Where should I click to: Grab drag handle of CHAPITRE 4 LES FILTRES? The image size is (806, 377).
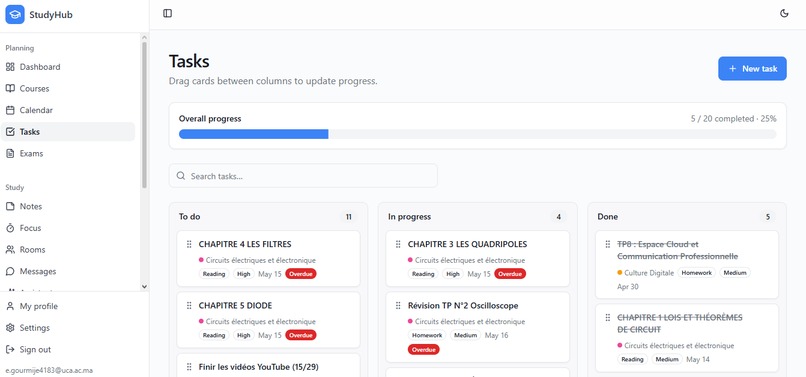pos(189,244)
